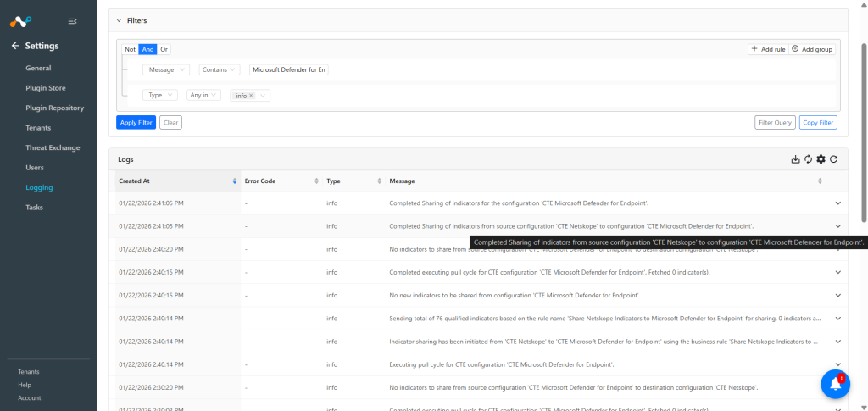Click Copy Filter button
This screenshot has height=411, width=868.
818,122
